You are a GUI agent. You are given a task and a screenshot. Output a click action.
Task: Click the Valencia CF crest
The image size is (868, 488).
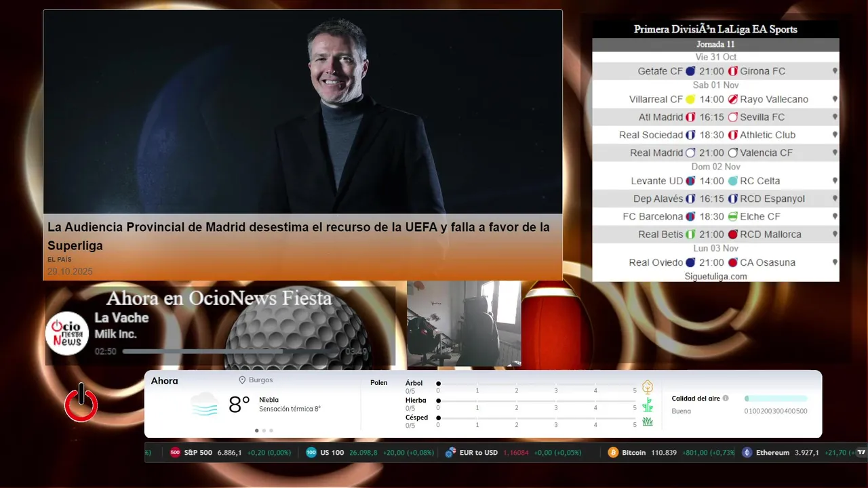click(732, 152)
